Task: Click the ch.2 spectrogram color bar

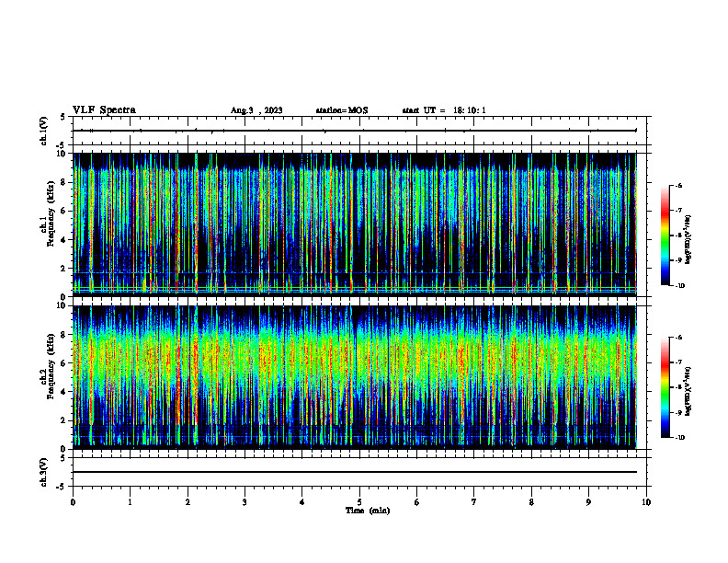Action: click(x=665, y=387)
